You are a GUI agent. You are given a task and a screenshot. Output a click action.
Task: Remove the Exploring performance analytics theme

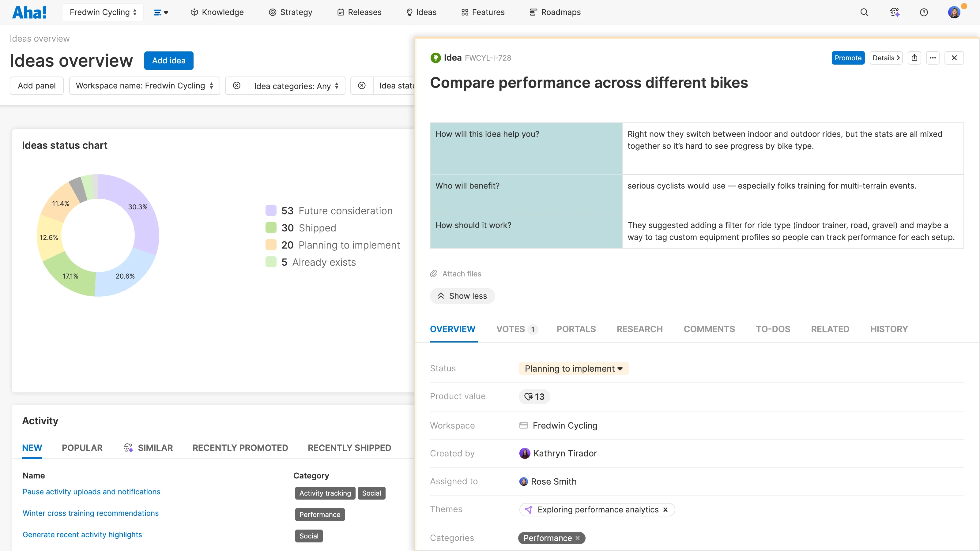click(x=666, y=510)
